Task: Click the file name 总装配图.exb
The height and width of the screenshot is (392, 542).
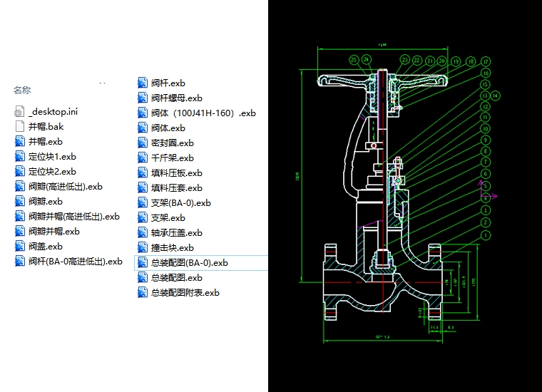Action: pos(176,277)
